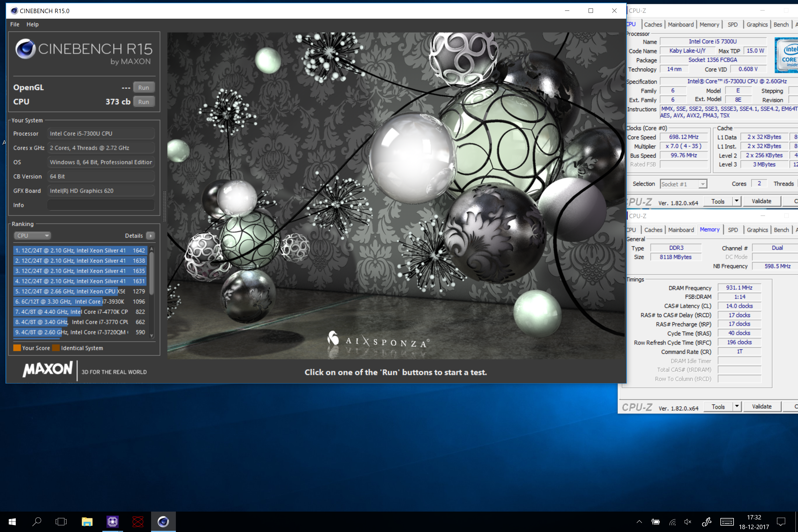Click the splitter handle beside left panel
The width and height of the screenshot is (798, 532).
[x=164, y=206]
